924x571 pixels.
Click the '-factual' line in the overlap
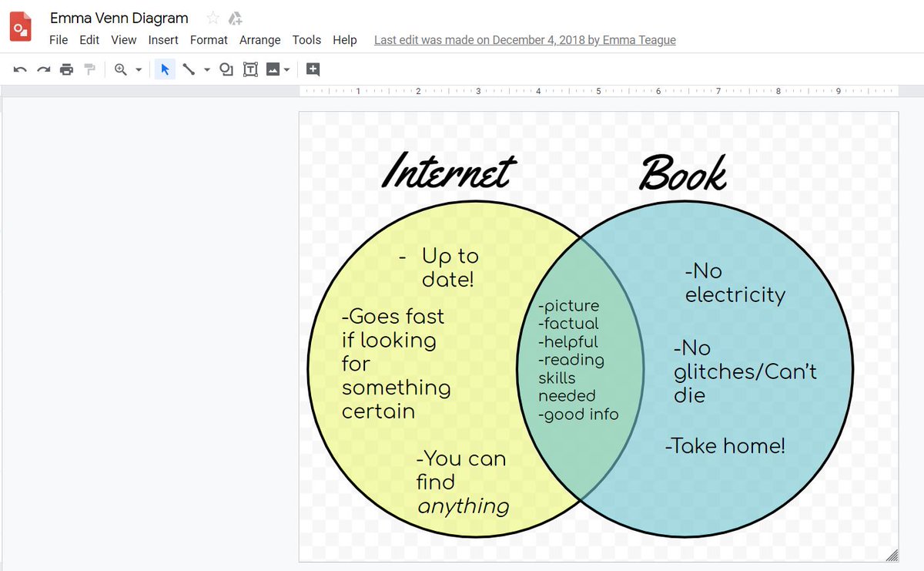568,324
